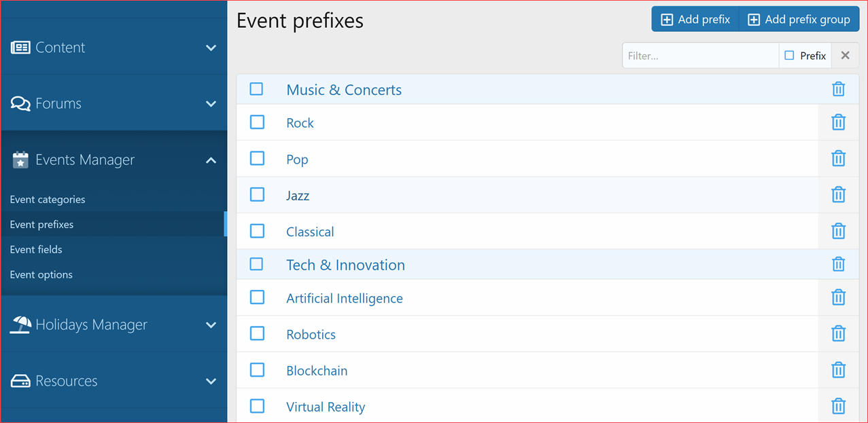The height and width of the screenshot is (423, 868).
Task: Delete the Rock prefix via trash icon
Action: click(838, 122)
